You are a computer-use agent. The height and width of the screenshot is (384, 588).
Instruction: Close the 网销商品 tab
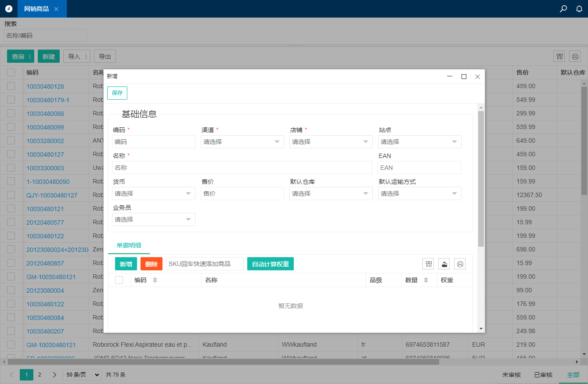point(56,9)
